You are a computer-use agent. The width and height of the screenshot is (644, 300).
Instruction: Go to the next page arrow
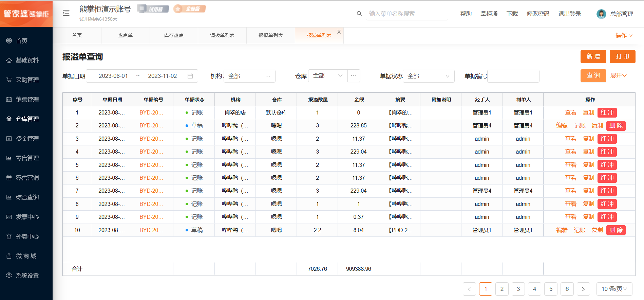[x=583, y=289]
